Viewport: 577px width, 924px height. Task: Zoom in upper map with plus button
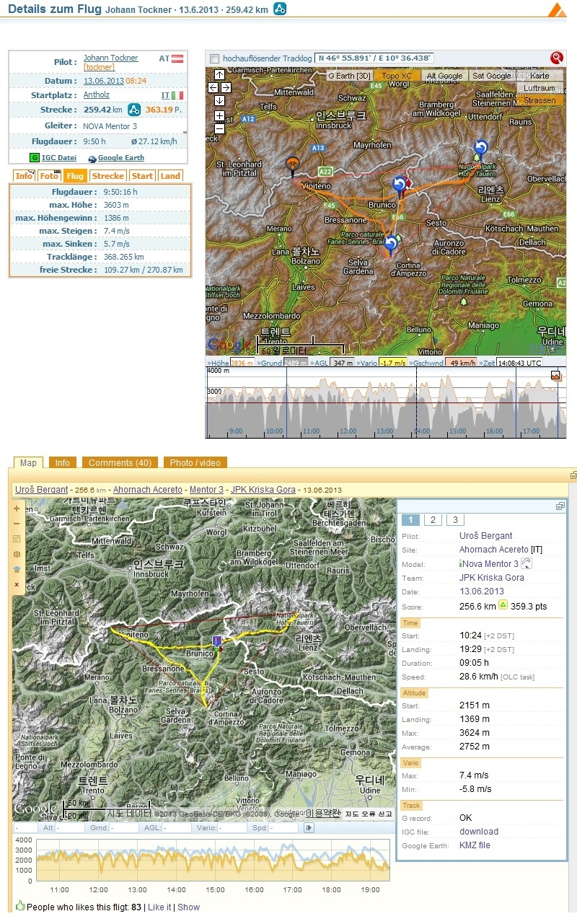(x=219, y=115)
